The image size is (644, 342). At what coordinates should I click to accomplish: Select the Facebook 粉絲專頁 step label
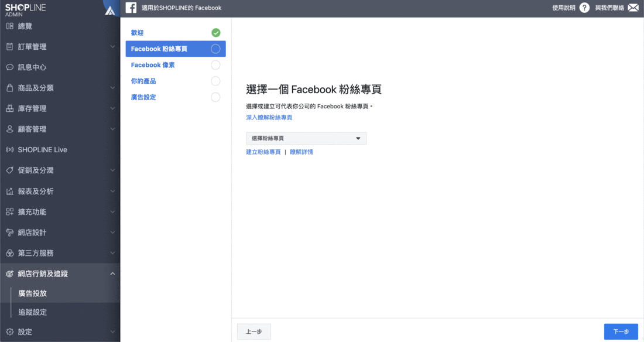(159, 49)
